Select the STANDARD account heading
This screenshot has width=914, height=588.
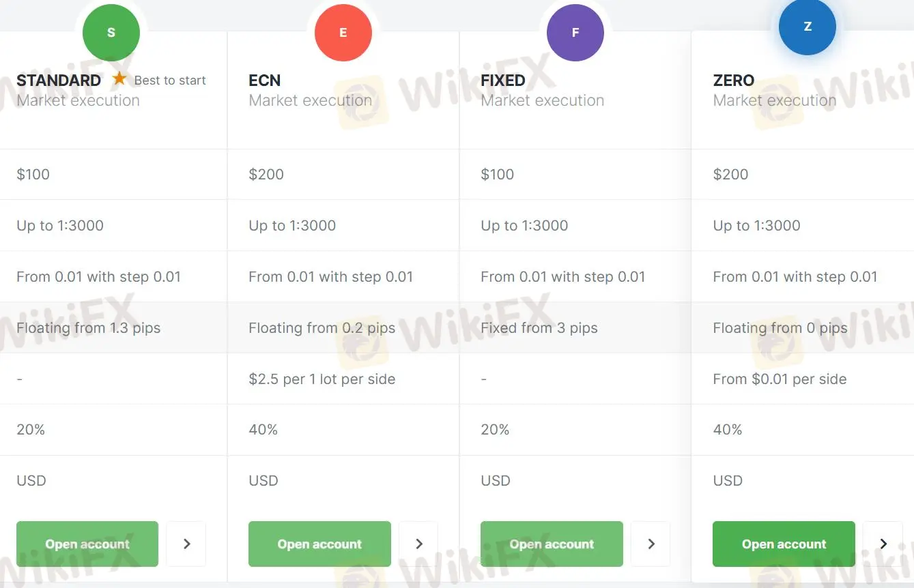59,80
